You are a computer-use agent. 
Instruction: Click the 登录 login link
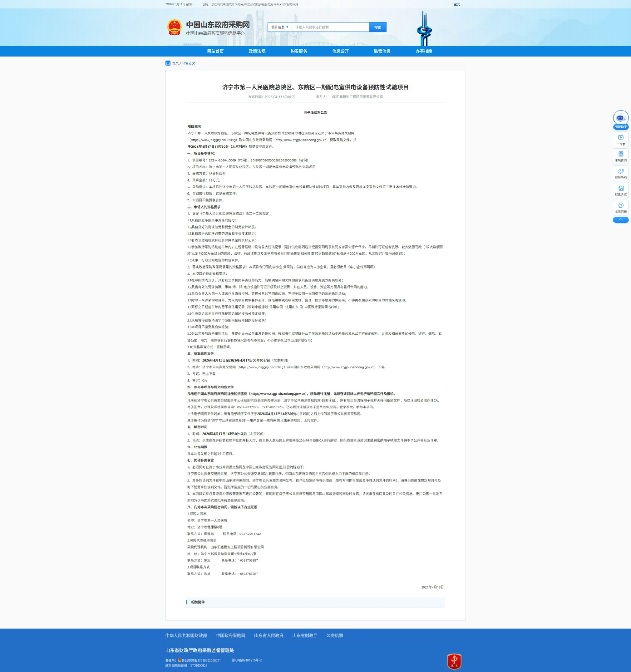[x=456, y=4]
